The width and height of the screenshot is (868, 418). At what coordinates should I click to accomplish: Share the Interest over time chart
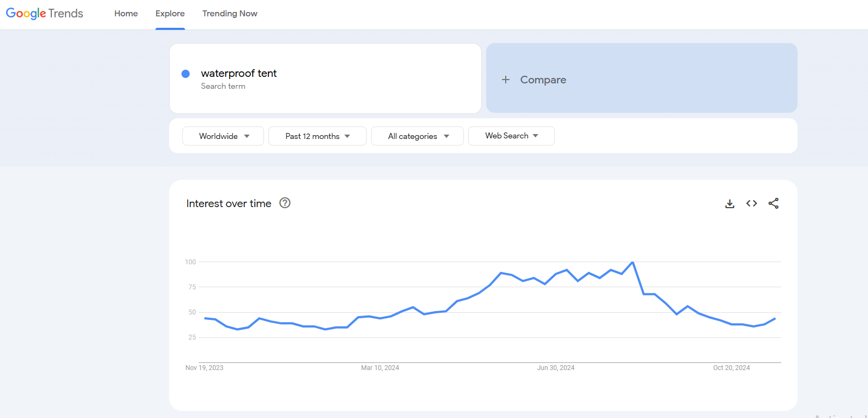(774, 203)
